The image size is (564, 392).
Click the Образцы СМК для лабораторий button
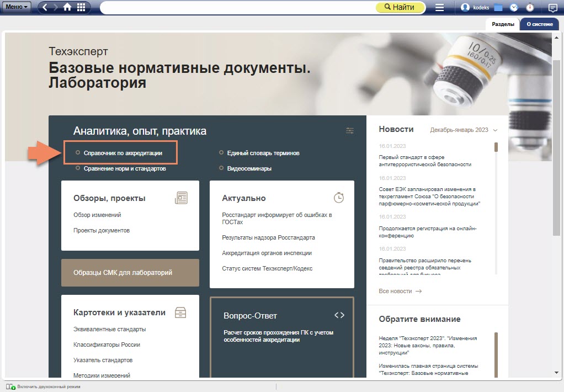coord(130,273)
